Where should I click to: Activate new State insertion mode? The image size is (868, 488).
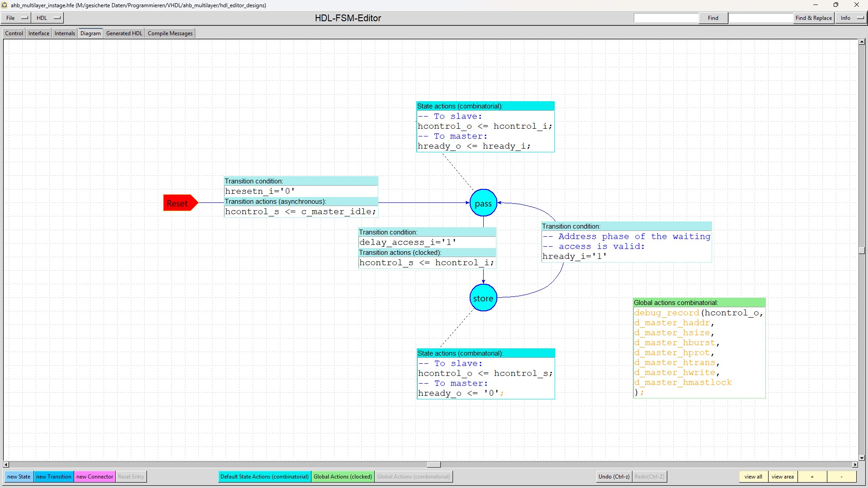19,477
